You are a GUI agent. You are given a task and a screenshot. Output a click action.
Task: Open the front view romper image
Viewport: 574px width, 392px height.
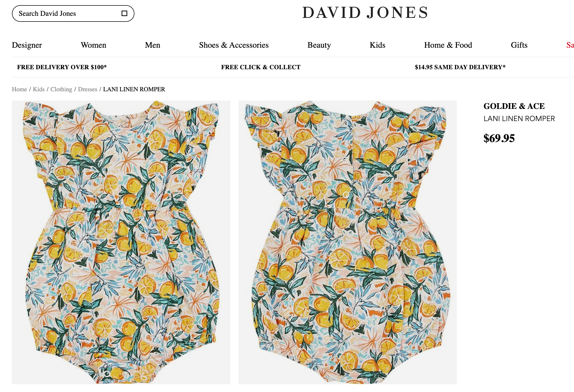(121, 242)
